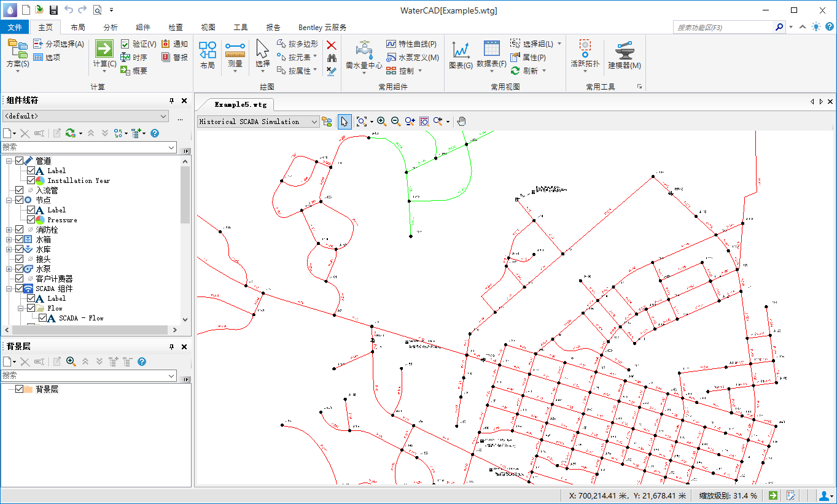Toggle the 水泵 (Pump) checkbox
Viewport: 837px width, 504px height.
(x=20, y=269)
